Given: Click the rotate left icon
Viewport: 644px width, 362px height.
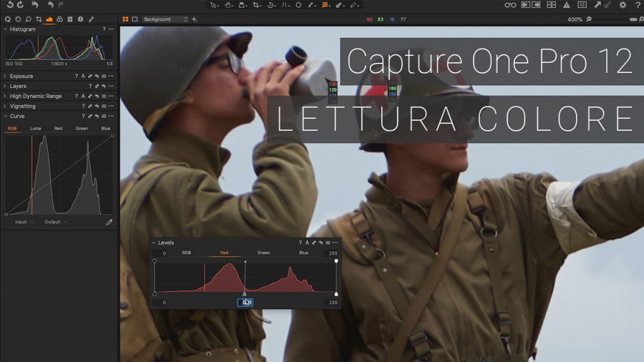Looking at the screenshot, I should click(10, 4).
